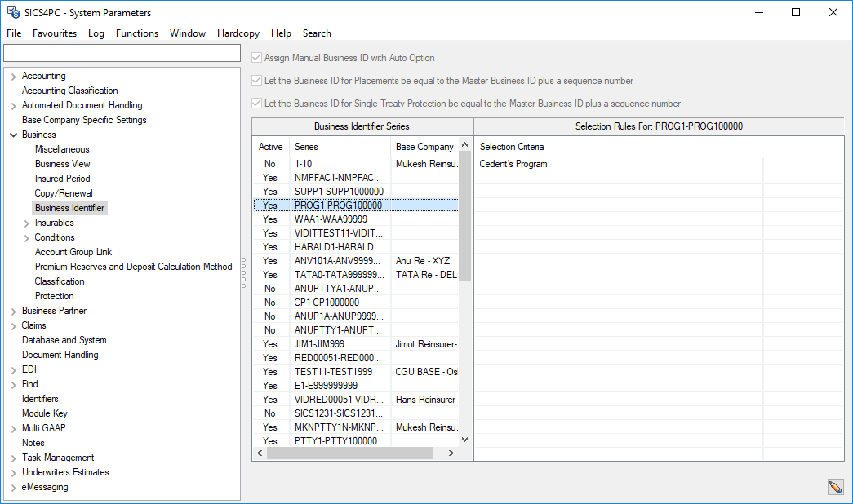853x504 pixels.
Task: Open the Search menu
Action: point(316,33)
